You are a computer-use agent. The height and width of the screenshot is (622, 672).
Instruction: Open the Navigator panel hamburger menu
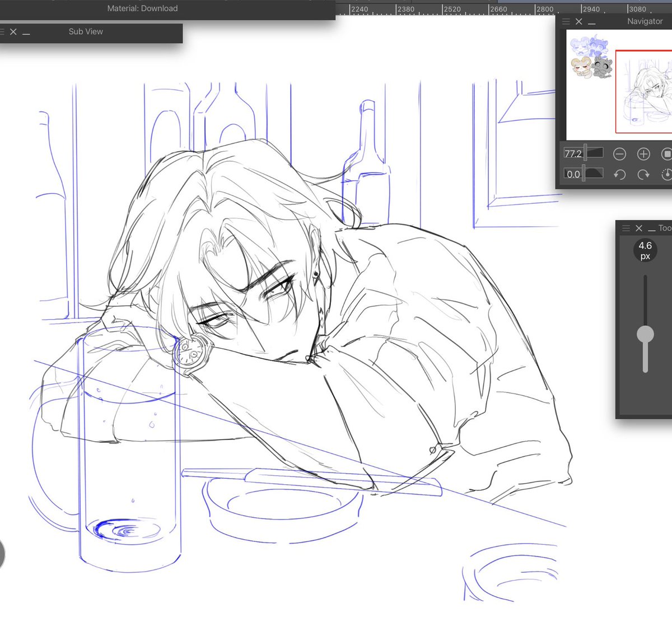click(x=566, y=21)
